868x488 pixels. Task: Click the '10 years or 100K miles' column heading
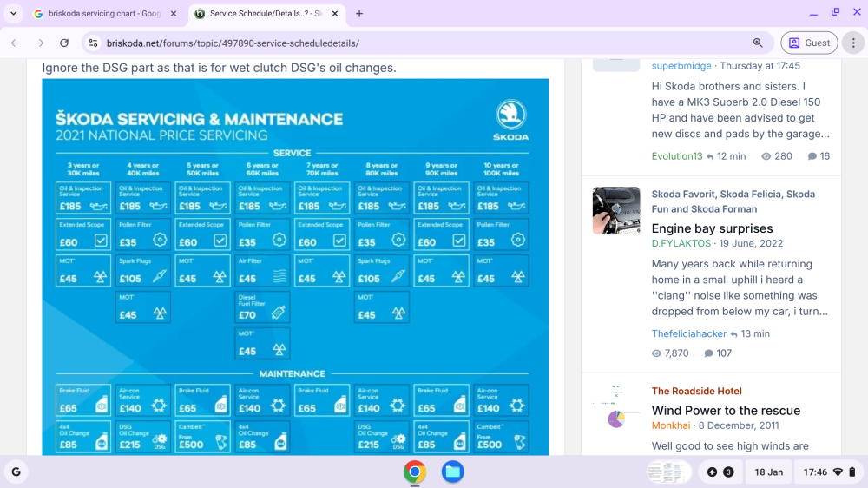(x=501, y=169)
